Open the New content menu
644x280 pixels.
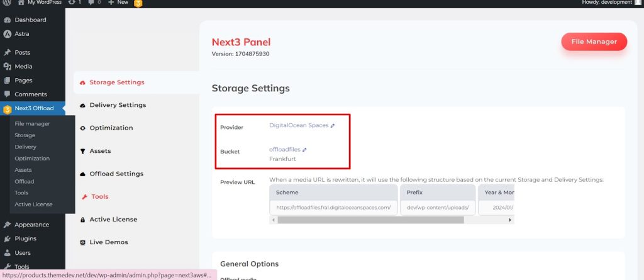pos(118,3)
